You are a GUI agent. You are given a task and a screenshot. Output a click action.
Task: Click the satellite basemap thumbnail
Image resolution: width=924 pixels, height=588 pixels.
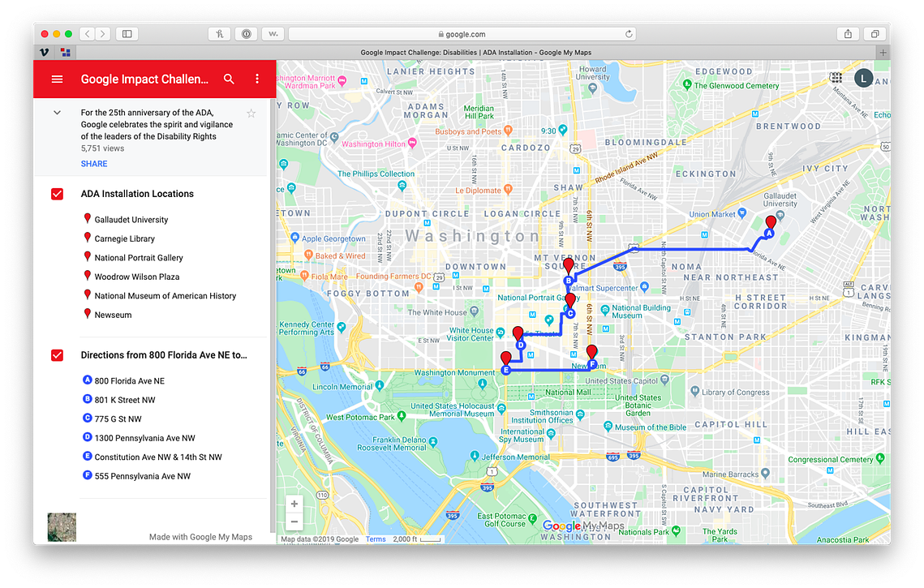pos(62,526)
